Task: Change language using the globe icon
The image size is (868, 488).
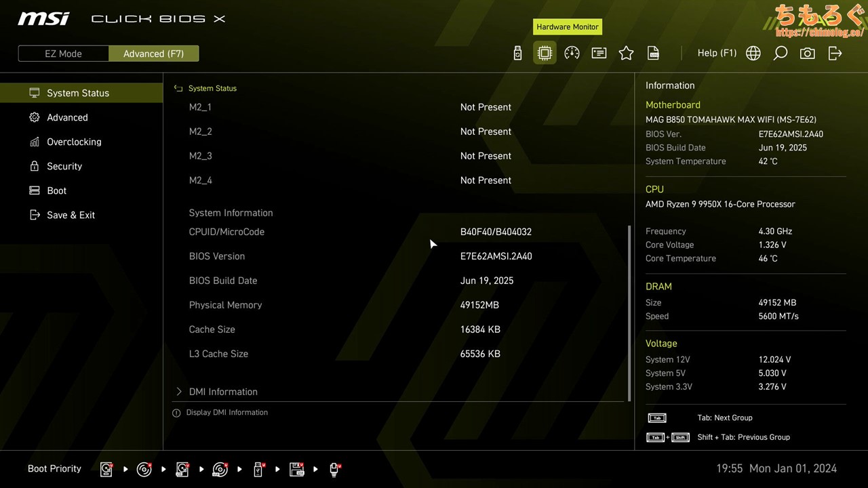Action: point(753,53)
